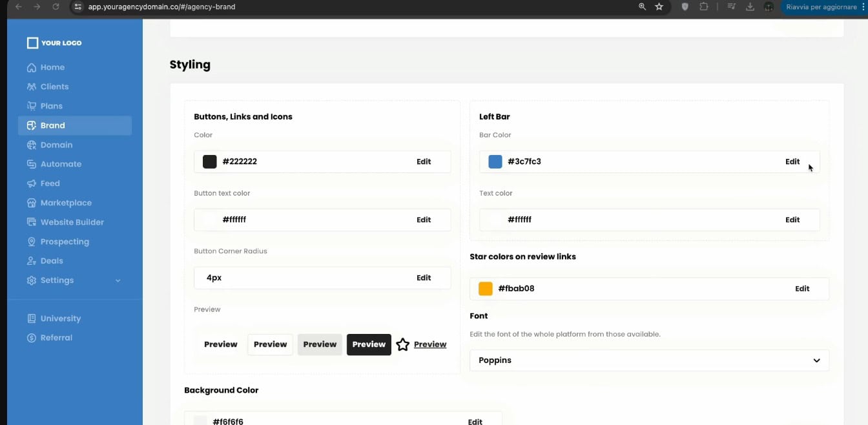Click the Feed megaphone icon
Viewport: 868px width, 425px height.
click(x=31, y=183)
